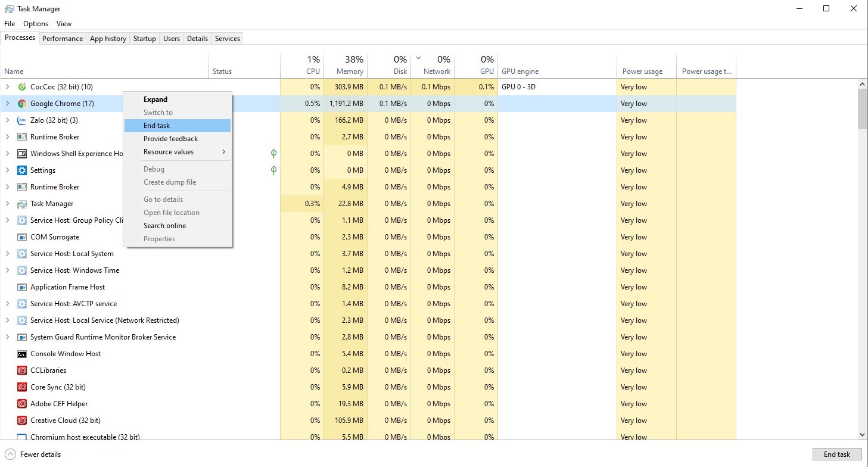Click the Console Window Host icon

pyautogui.click(x=22, y=354)
